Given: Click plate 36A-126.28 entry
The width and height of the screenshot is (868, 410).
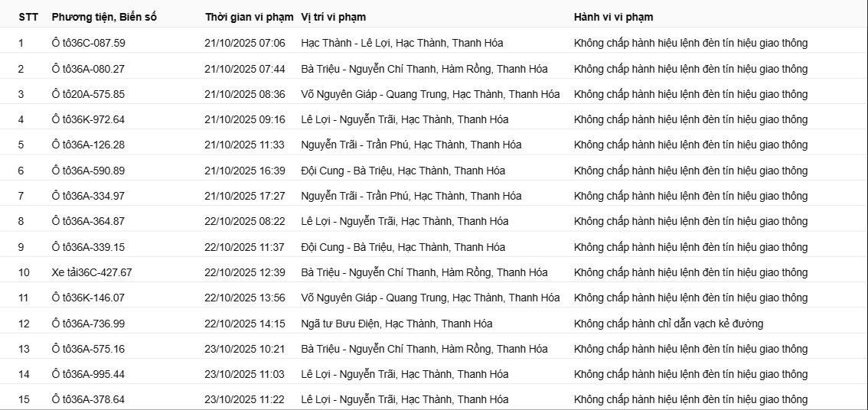Looking at the screenshot, I should pos(88,145).
